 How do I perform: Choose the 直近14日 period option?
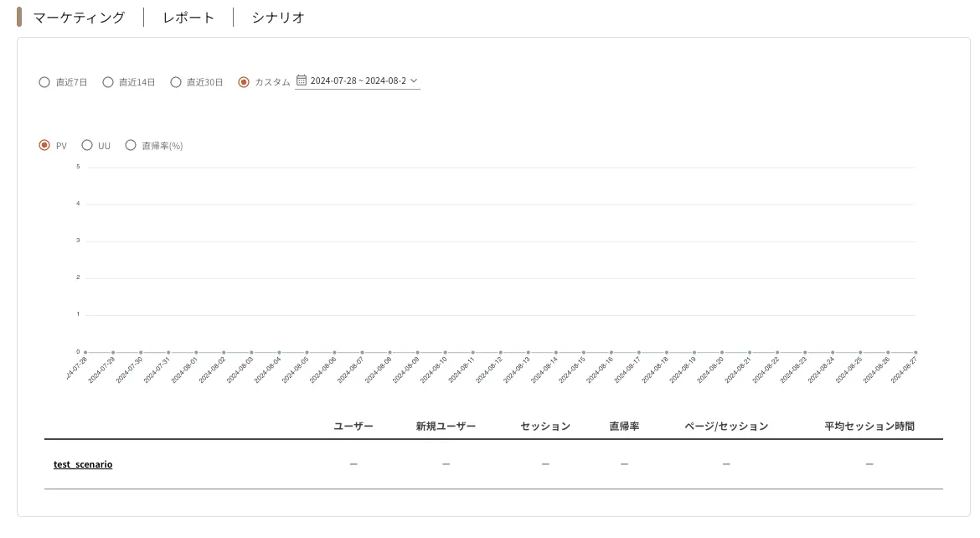click(x=108, y=82)
